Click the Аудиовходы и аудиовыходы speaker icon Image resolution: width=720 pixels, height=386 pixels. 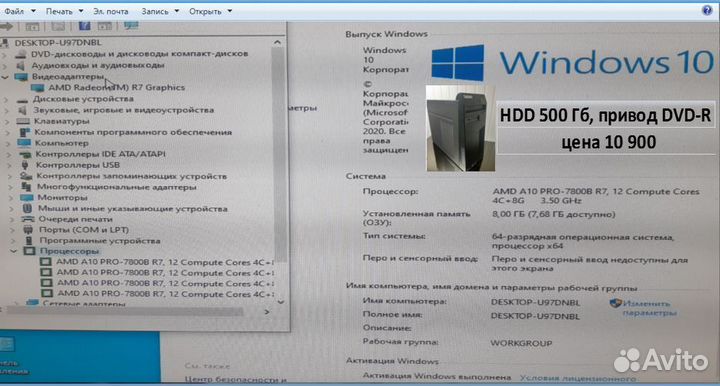tap(21, 65)
